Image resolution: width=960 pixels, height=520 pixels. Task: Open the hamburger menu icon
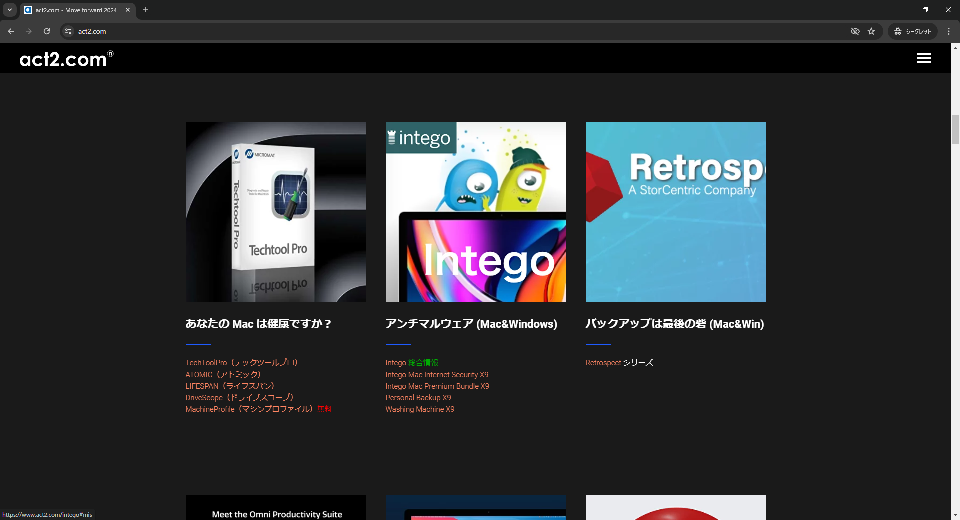(x=923, y=58)
